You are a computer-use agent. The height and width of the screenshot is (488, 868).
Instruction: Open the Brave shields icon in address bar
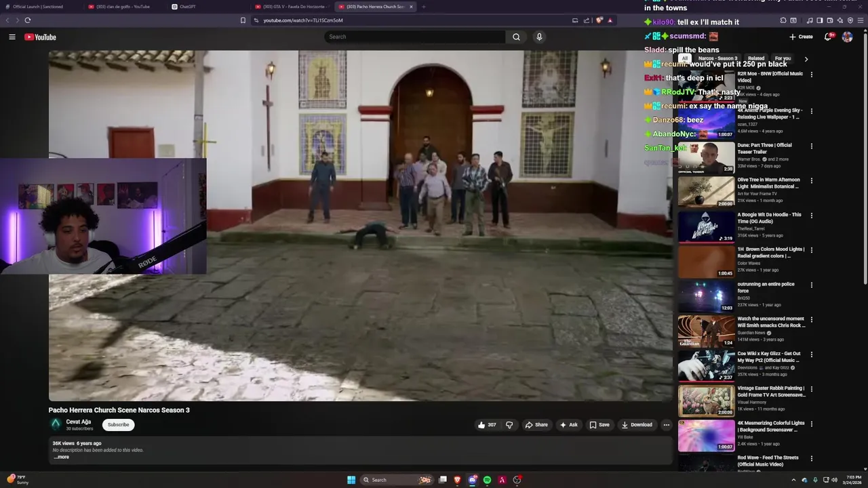599,20
